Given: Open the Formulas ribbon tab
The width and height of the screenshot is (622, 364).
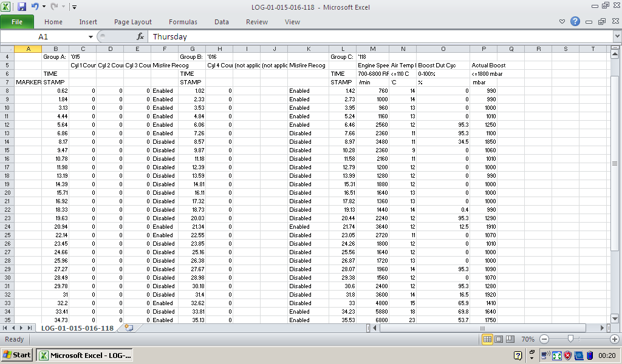Looking at the screenshot, I should (x=183, y=22).
